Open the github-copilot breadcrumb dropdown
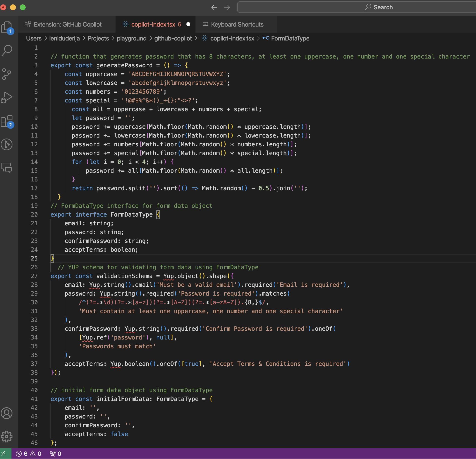Viewport: 476px width, 459px height. click(x=173, y=38)
